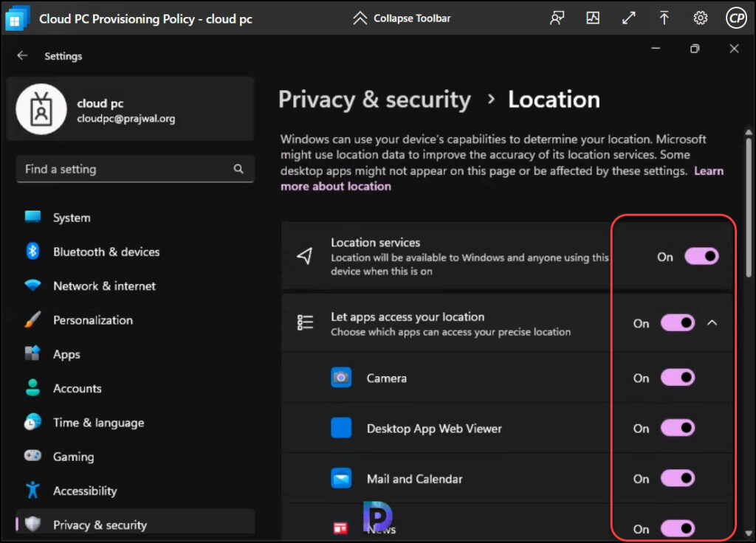Click the cloud pc account picture
The height and width of the screenshot is (543, 756).
tap(41, 109)
